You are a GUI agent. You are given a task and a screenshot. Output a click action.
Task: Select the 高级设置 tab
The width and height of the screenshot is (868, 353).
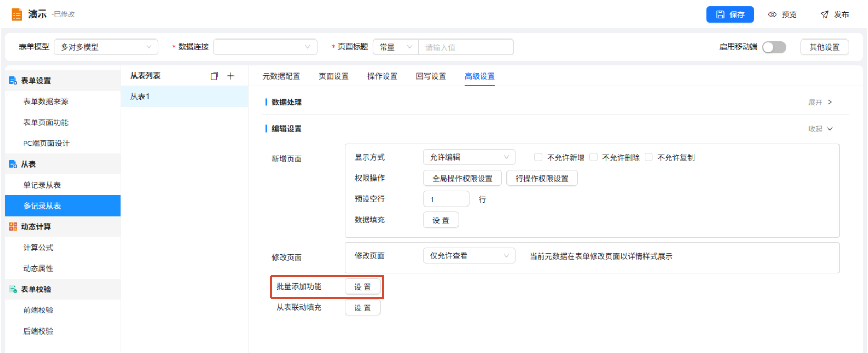coord(480,76)
